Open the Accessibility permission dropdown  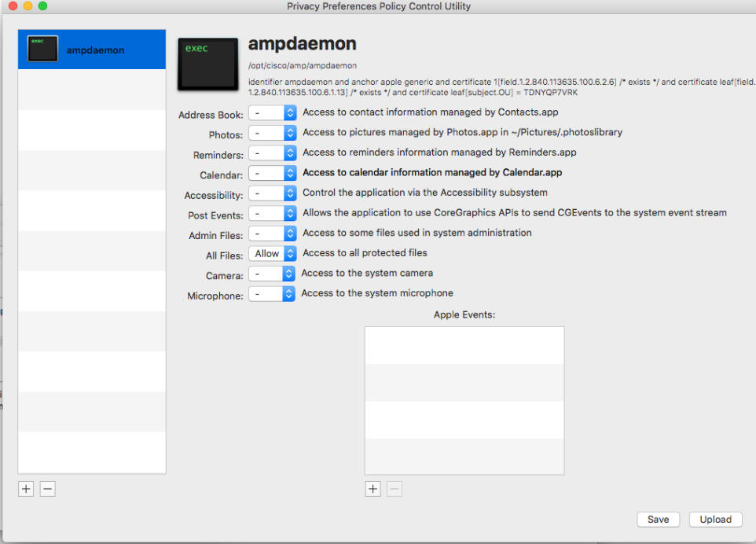(x=273, y=193)
